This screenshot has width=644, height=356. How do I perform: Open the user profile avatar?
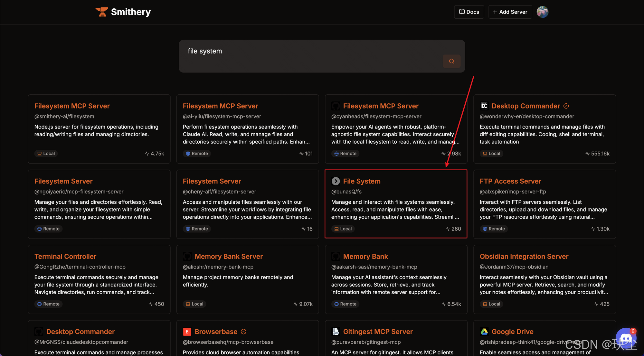(542, 12)
